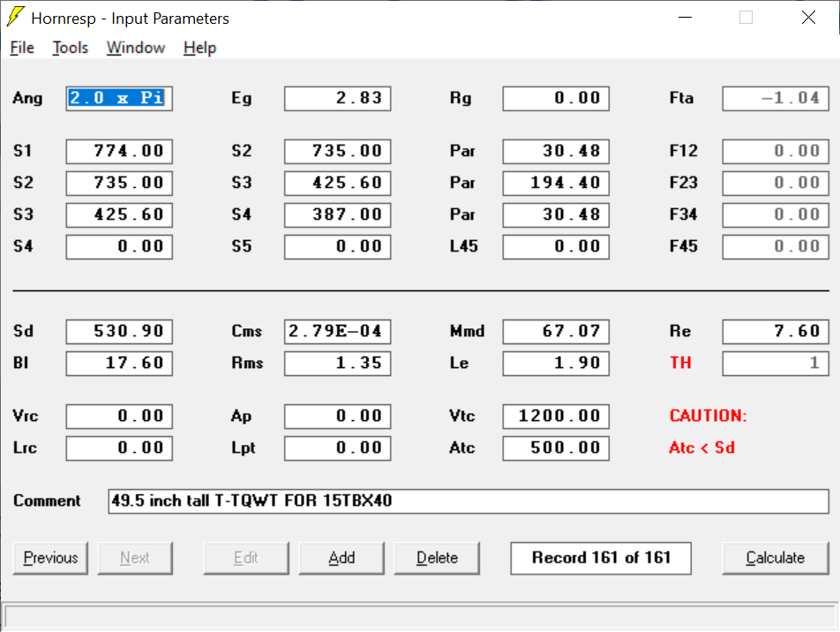This screenshot has width=840, height=632.
Task: Click the left-column S4 field with 0.00
Action: pyautogui.click(x=119, y=246)
